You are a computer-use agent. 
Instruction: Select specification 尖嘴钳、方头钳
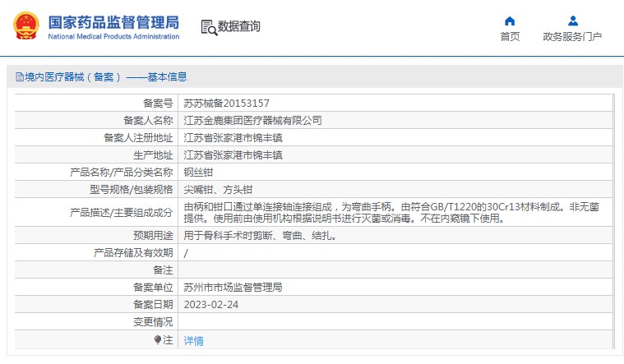(x=218, y=190)
